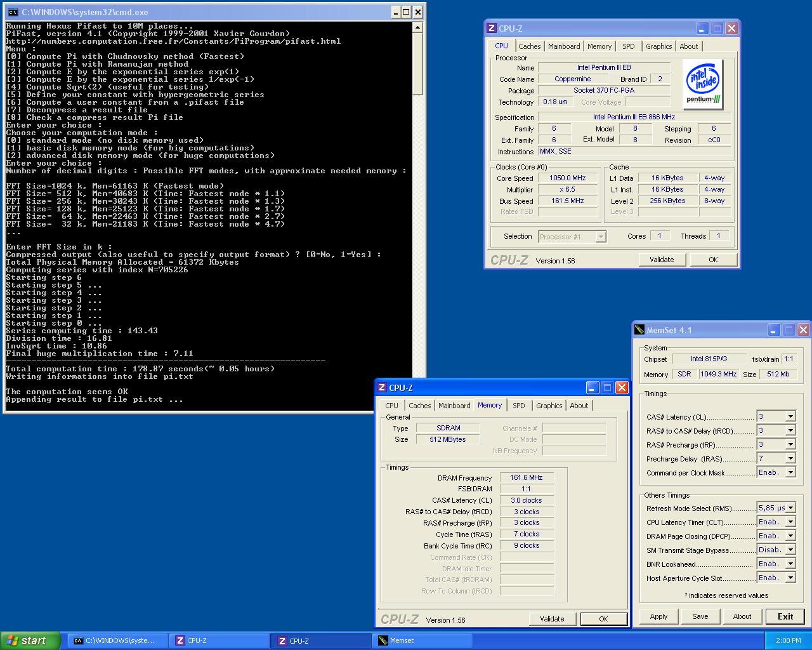Click the MemSet memory frequency 1049.3 MHz value
The width and height of the screenshot is (812, 650).
point(718,374)
